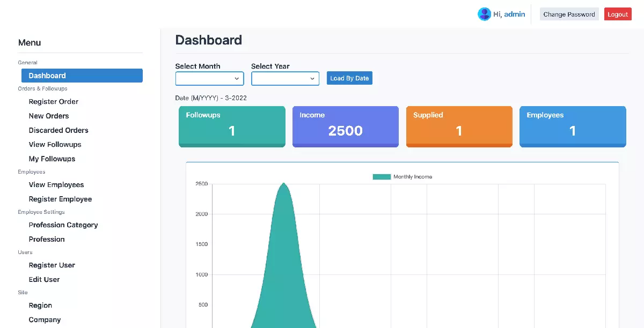
Task: Open the Discarded Orders page
Action: pos(58,130)
